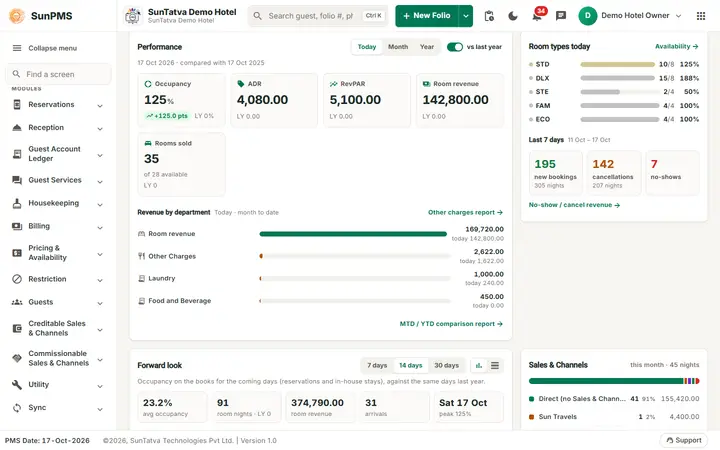This screenshot has height=450, width=720.
Task: Expand the Guest Services chevron
Action: [x=100, y=182]
